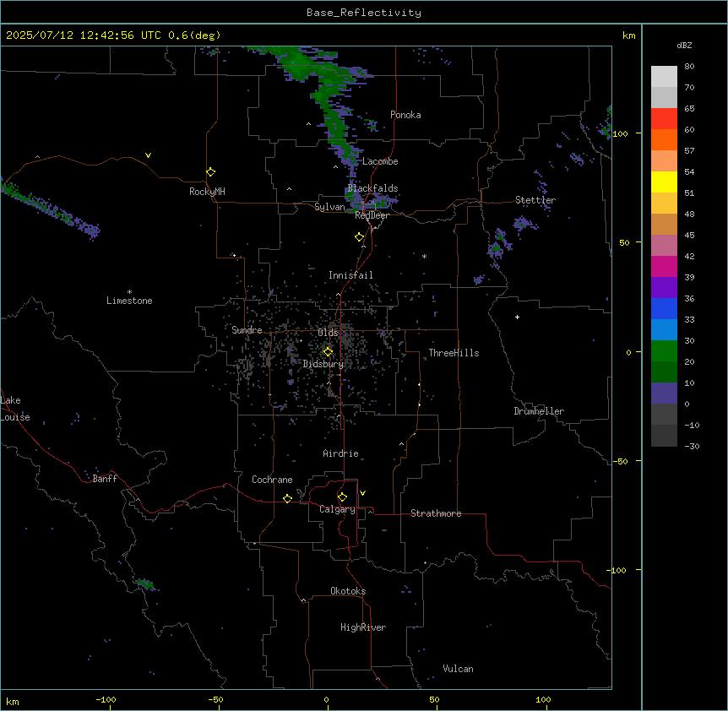
Task: Click the yellow v marker east of Calgary
Action: click(362, 493)
